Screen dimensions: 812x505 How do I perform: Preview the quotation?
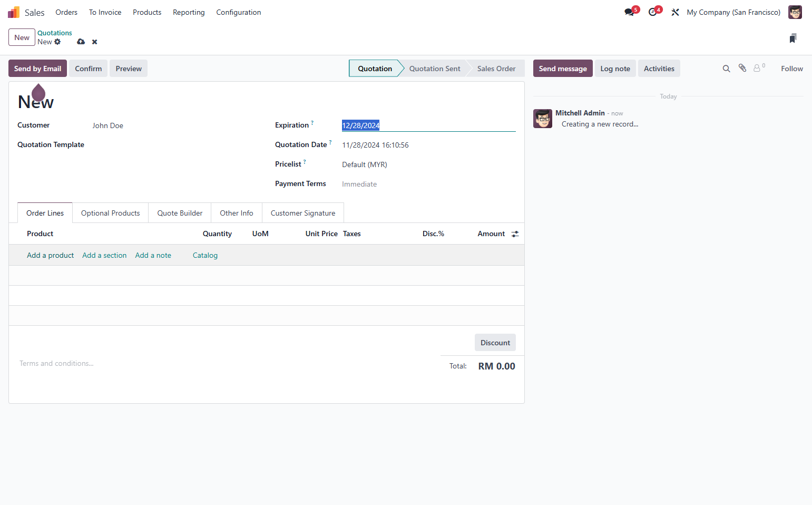[x=129, y=69]
